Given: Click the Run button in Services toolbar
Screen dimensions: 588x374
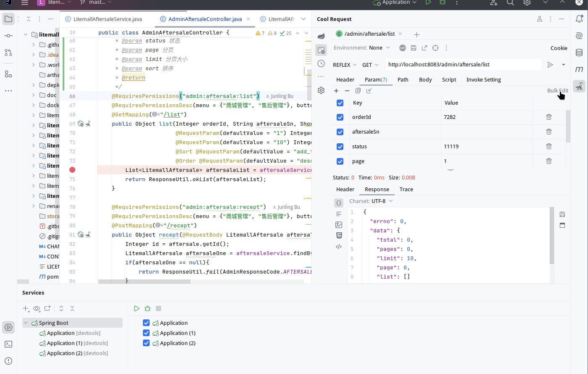Looking at the screenshot, I should tap(137, 308).
